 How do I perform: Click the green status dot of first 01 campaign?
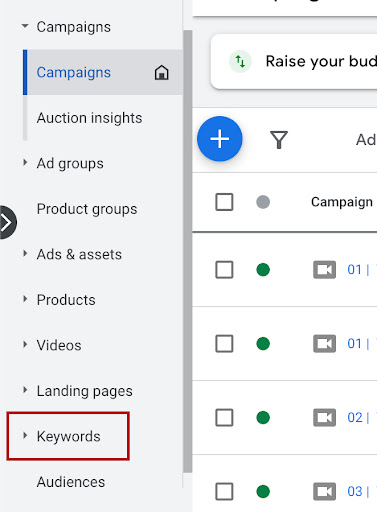click(263, 269)
